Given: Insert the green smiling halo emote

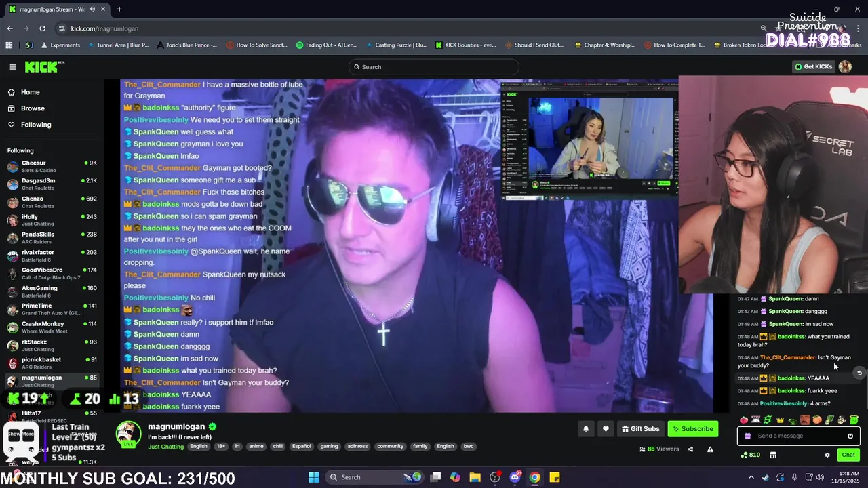Looking at the screenshot, I should tap(854, 420).
